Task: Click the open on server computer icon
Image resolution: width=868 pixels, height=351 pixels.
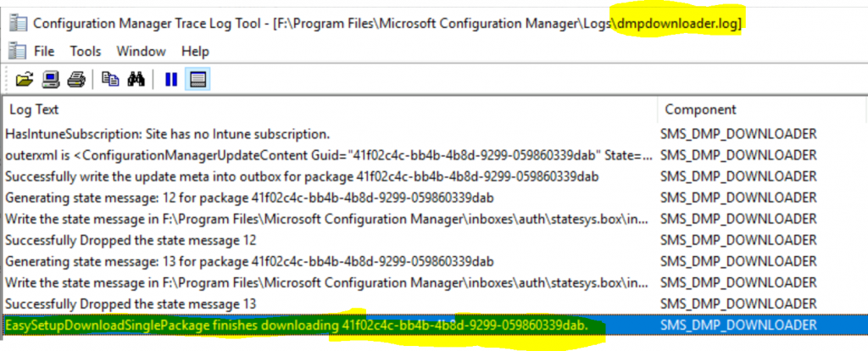Action: 51,80
